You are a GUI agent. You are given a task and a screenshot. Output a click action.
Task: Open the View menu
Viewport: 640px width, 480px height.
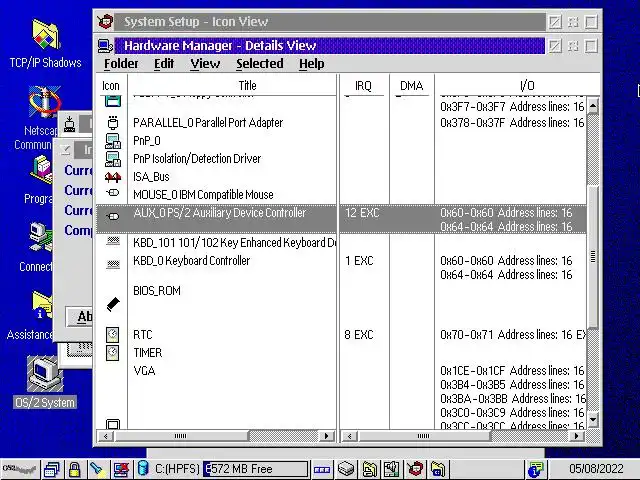[205, 64]
